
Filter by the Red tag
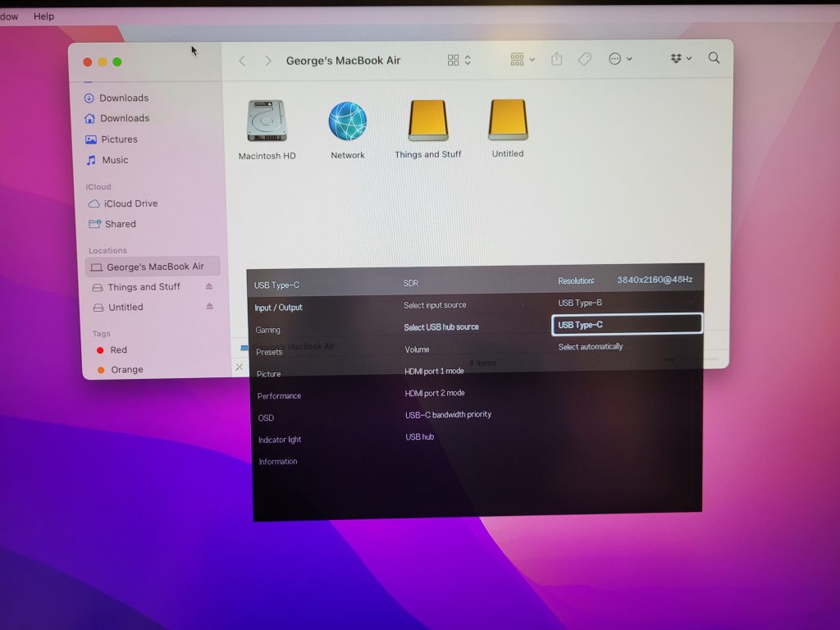click(x=112, y=349)
